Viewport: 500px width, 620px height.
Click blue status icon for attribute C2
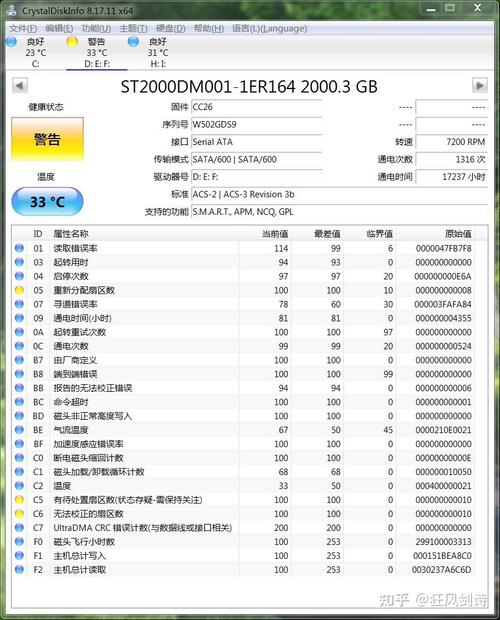click(19, 486)
